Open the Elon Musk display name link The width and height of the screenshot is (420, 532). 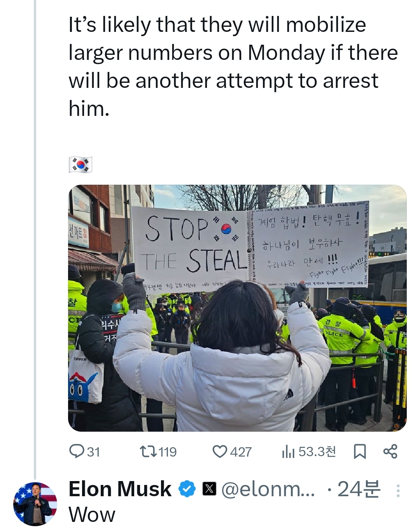click(120, 489)
